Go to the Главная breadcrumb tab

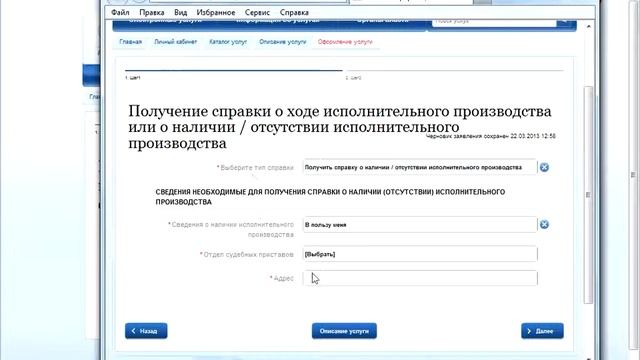click(x=131, y=42)
